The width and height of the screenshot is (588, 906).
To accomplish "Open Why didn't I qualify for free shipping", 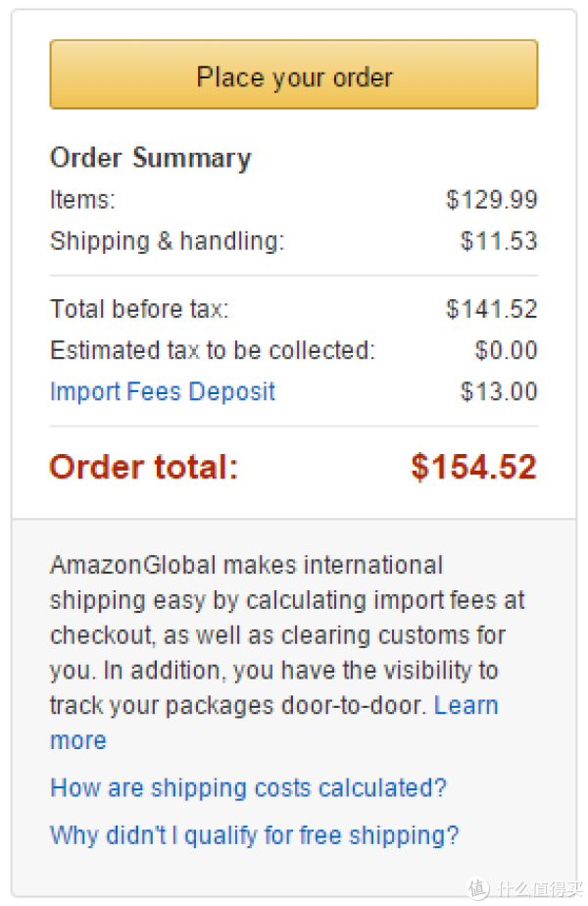I will tap(254, 835).
